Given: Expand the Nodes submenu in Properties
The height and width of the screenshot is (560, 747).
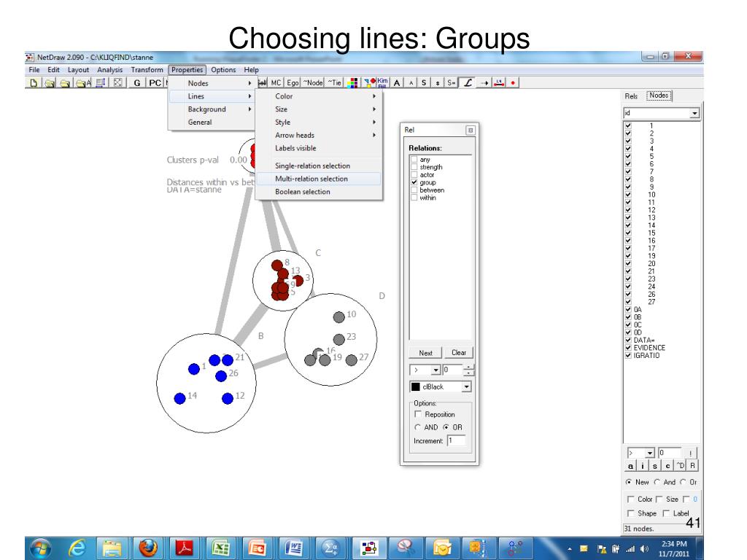Looking at the screenshot, I should pyautogui.click(x=212, y=83).
